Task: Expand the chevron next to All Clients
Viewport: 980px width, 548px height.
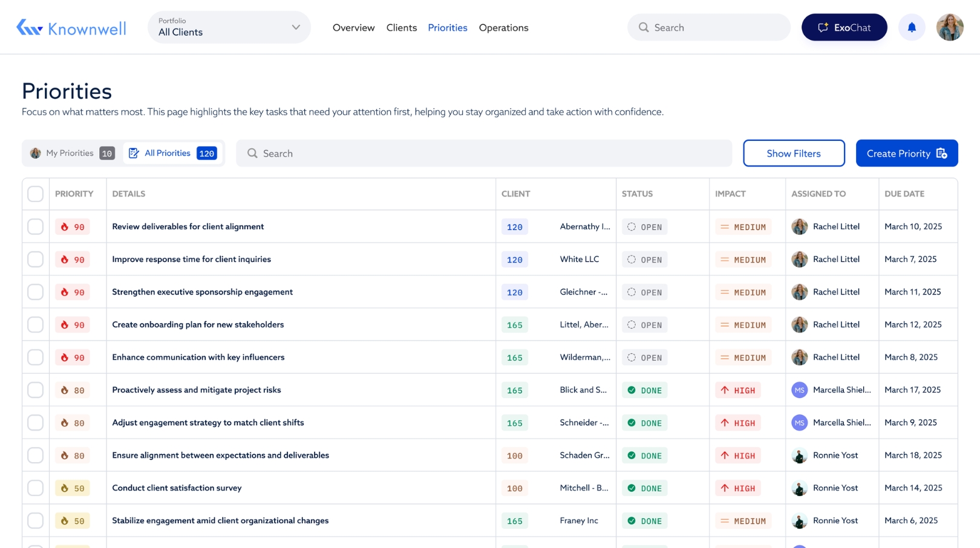Action: pyautogui.click(x=295, y=27)
